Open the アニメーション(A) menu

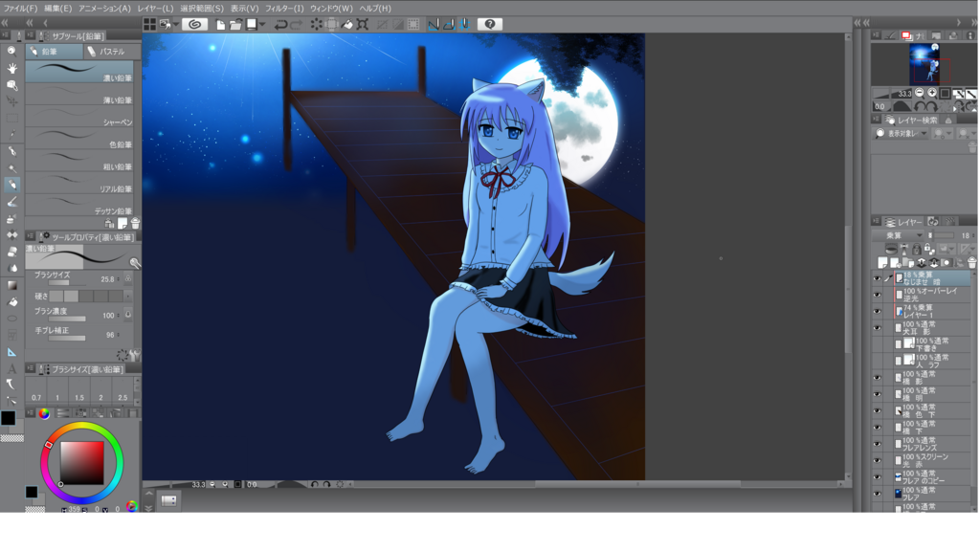(104, 8)
